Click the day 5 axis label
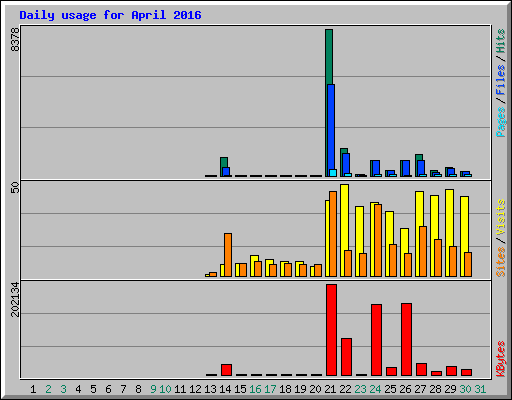 [x=93, y=389]
